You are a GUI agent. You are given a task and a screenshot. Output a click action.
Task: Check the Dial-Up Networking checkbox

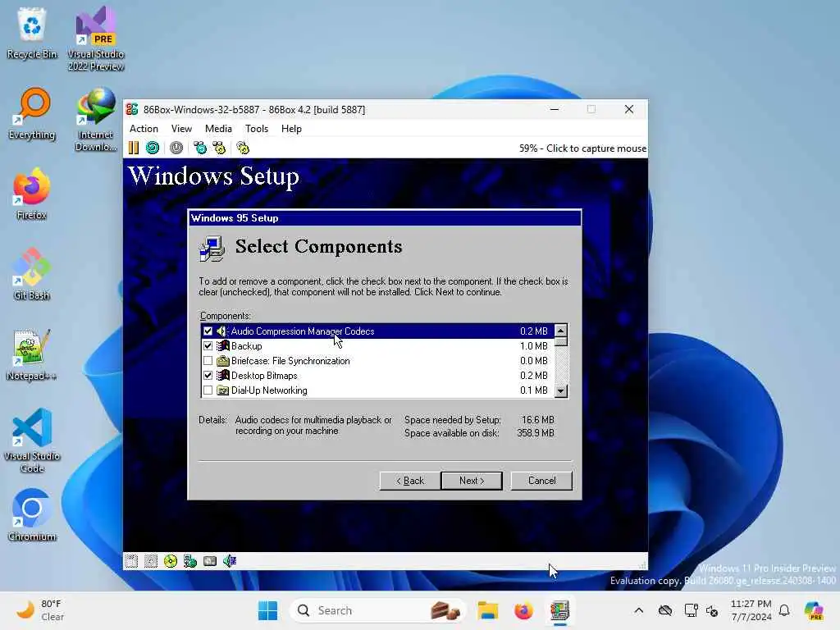pyautogui.click(x=208, y=390)
